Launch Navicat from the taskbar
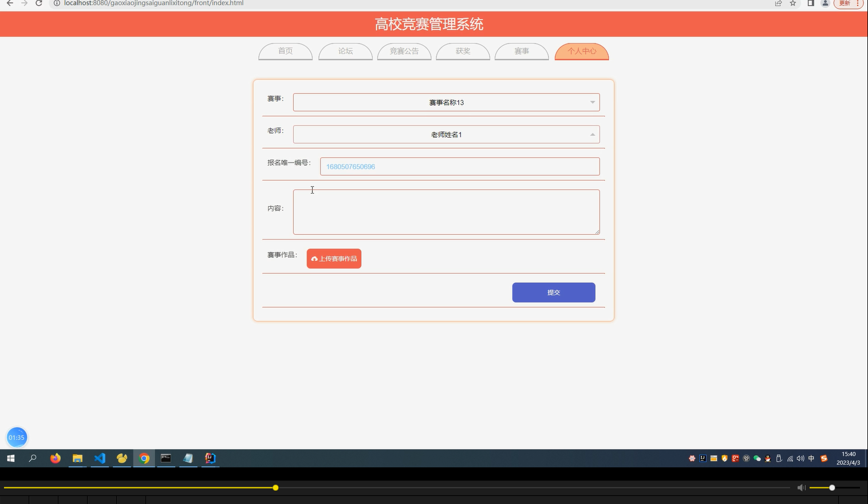Image resolution: width=868 pixels, height=504 pixels. (x=121, y=458)
